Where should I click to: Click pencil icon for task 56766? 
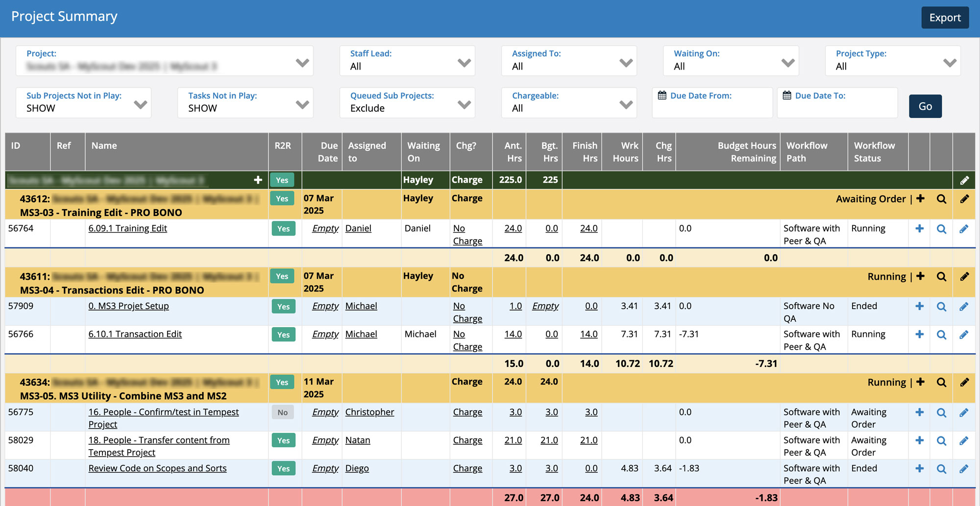(x=963, y=335)
